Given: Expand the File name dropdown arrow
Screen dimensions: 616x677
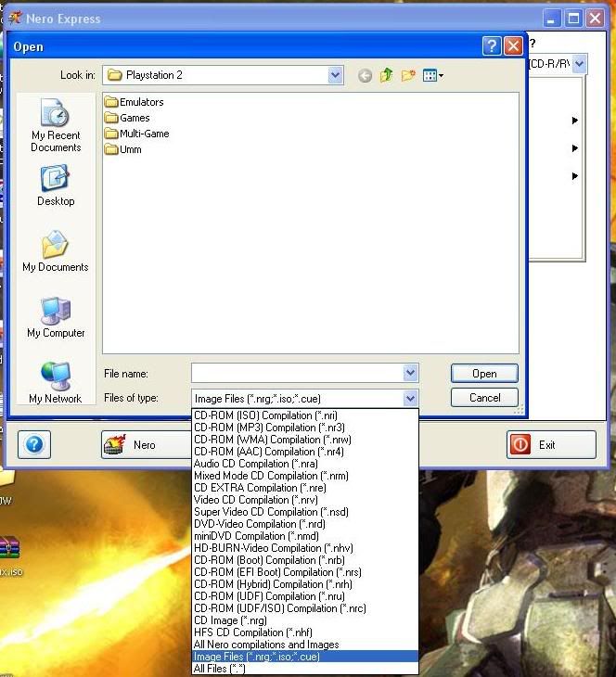Looking at the screenshot, I should tap(410, 373).
